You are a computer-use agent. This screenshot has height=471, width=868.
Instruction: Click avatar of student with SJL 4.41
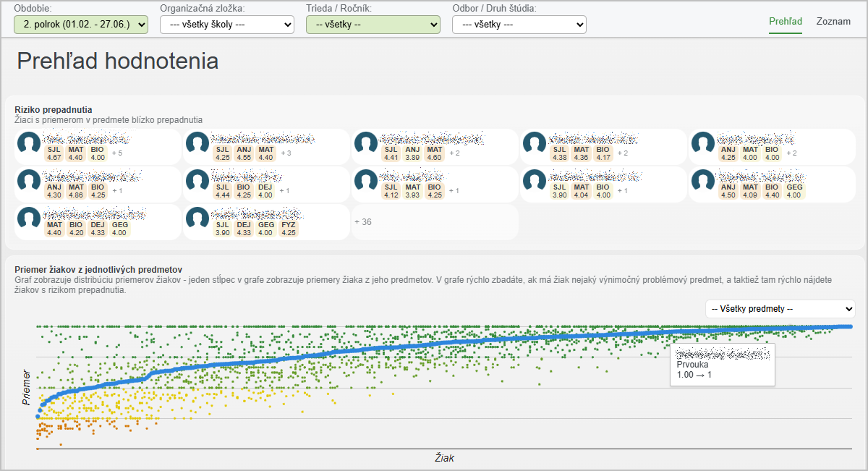tap(366, 143)
